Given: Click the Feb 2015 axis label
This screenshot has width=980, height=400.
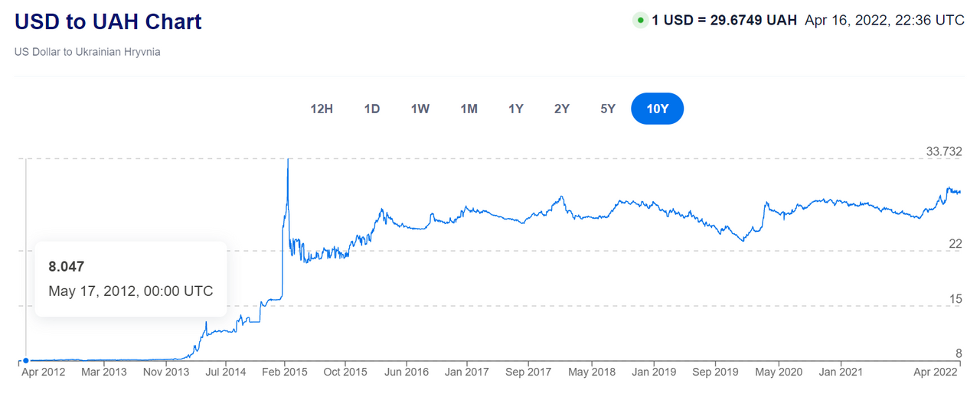Looking at the screenshot, I should pos(285,372).
